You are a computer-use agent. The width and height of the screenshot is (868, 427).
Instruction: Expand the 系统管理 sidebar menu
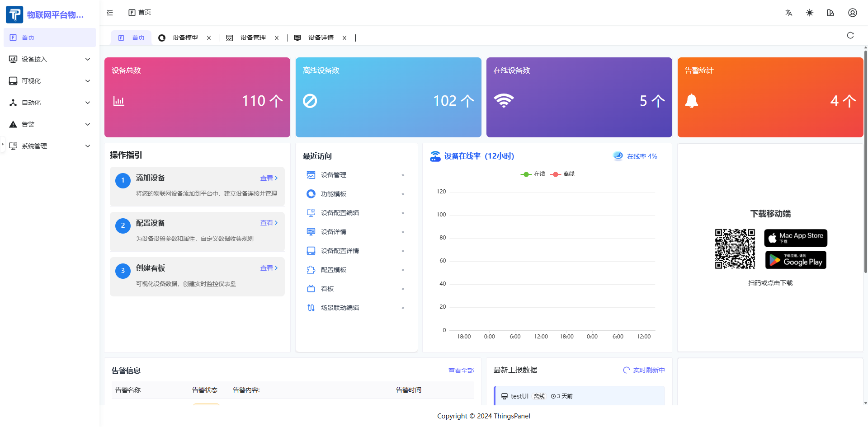point(50,146)
